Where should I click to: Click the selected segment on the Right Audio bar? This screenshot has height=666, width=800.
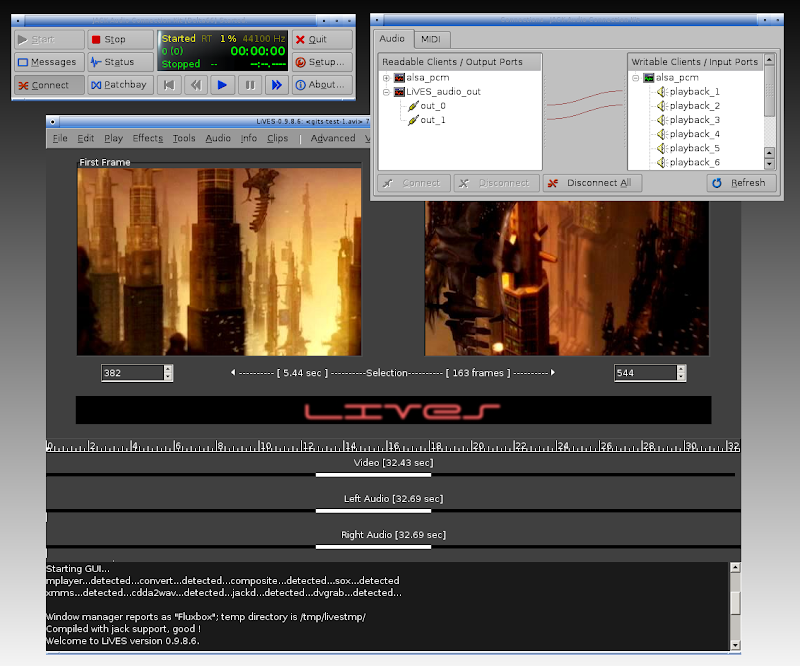373,547
